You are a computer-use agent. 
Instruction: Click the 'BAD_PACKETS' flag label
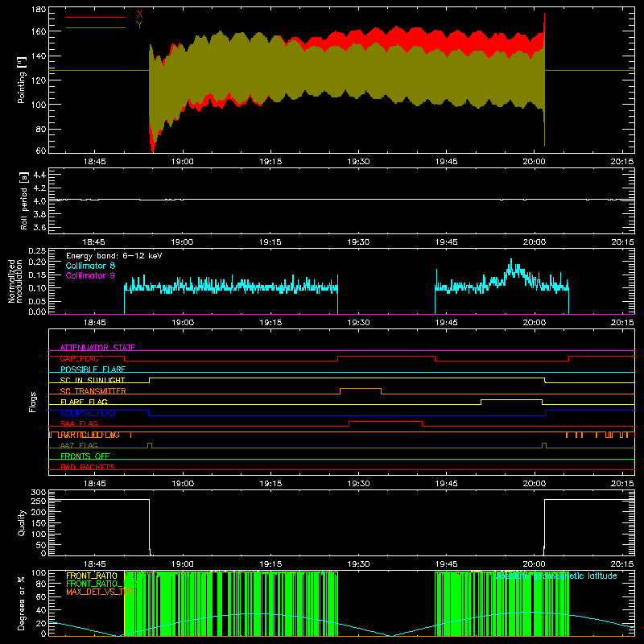88,467
